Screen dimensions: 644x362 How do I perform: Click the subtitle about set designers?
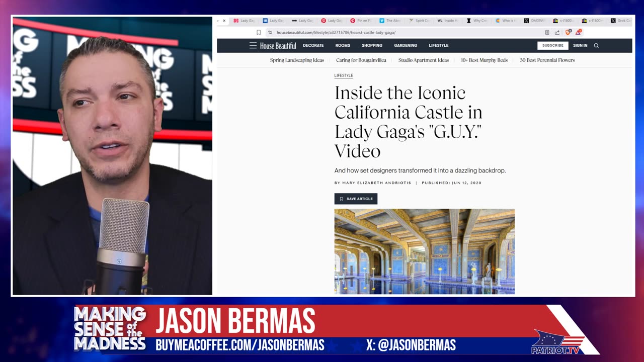(x=420, y=170)
